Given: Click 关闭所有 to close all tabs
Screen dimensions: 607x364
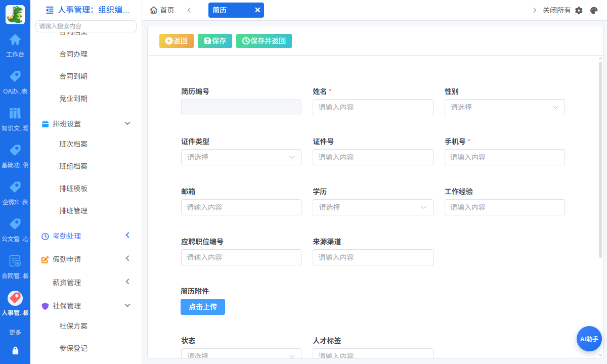Looking at the screenshot, I should (x=556, y=10).
